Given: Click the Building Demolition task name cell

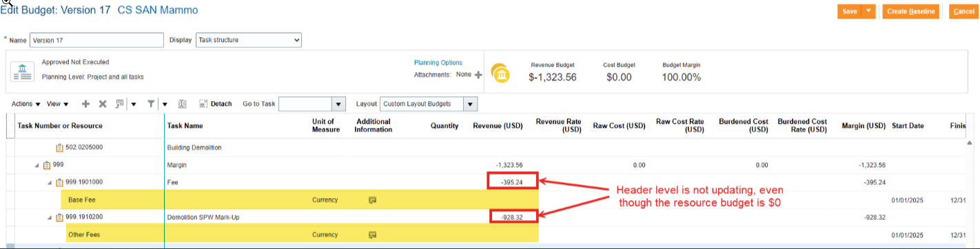Looking at the screenshot, I should (x=194, y=147).
